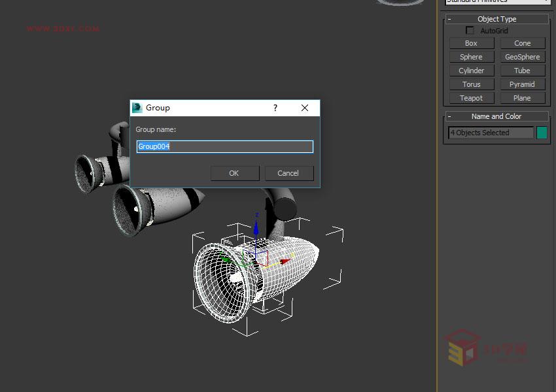Create a GeoSphere primitive

coord(522,57)
